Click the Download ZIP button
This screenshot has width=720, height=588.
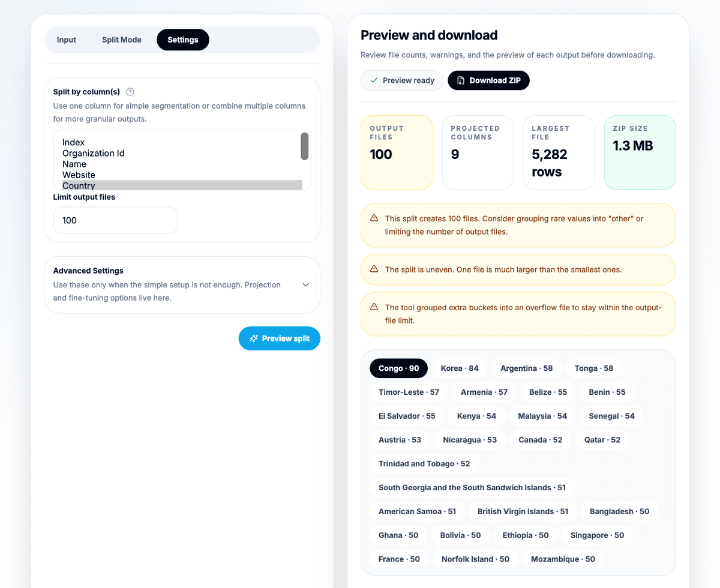click(x=488, y=80)
